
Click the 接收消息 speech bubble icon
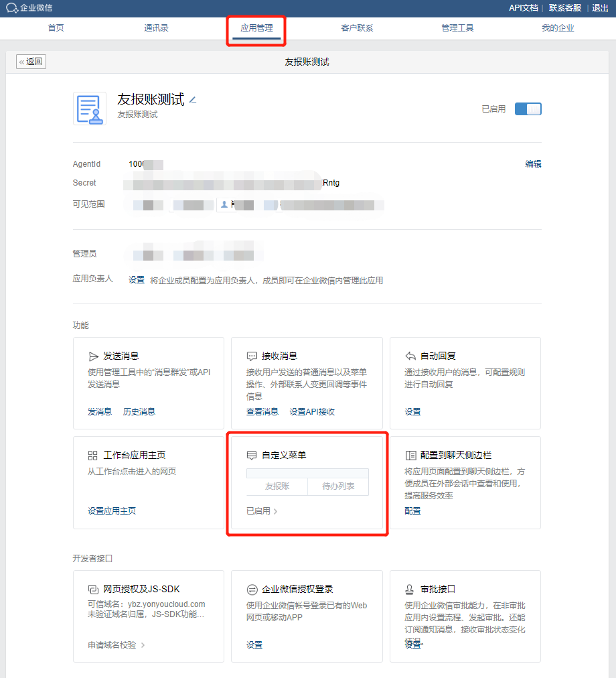[x=252, y=356]
